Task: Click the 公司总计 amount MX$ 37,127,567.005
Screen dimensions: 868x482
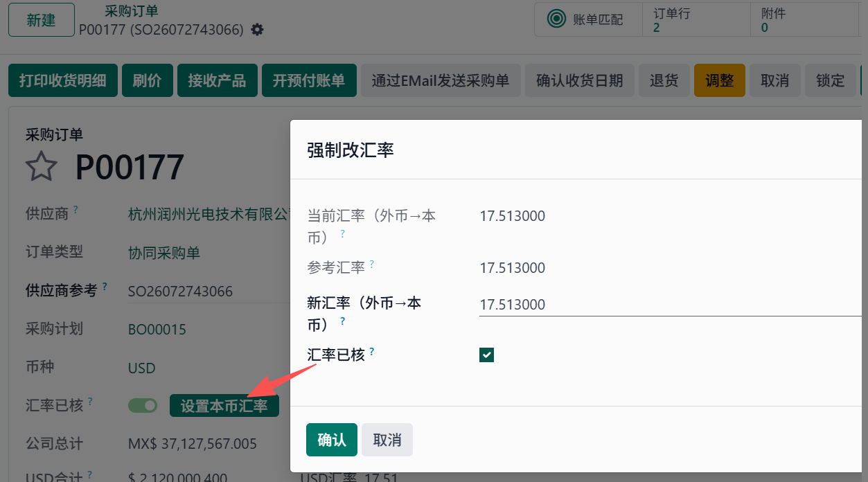Action: click(x=193, y=444)
